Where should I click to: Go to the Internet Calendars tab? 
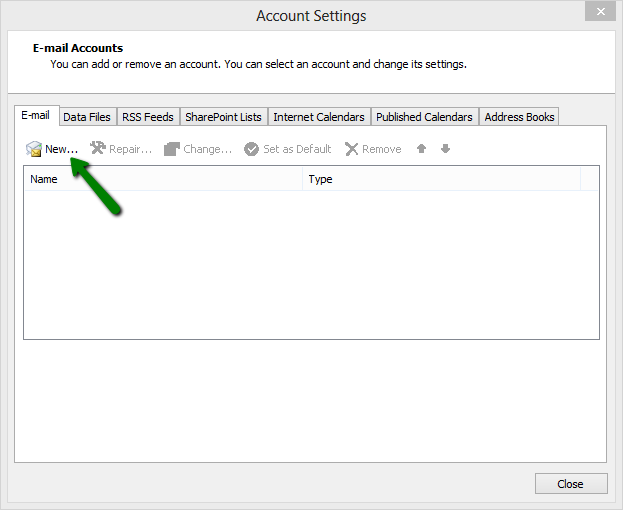[x=319, y=117]
